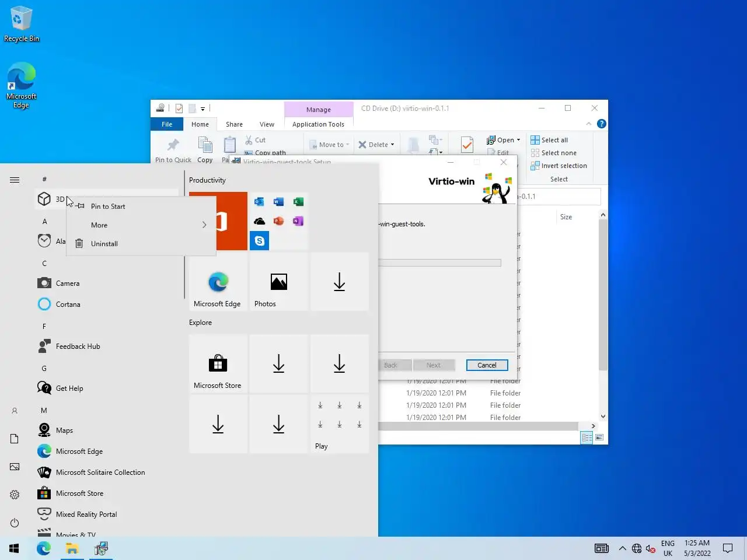
Task: Launch Cortana from the app list
Action: (108, 304)
